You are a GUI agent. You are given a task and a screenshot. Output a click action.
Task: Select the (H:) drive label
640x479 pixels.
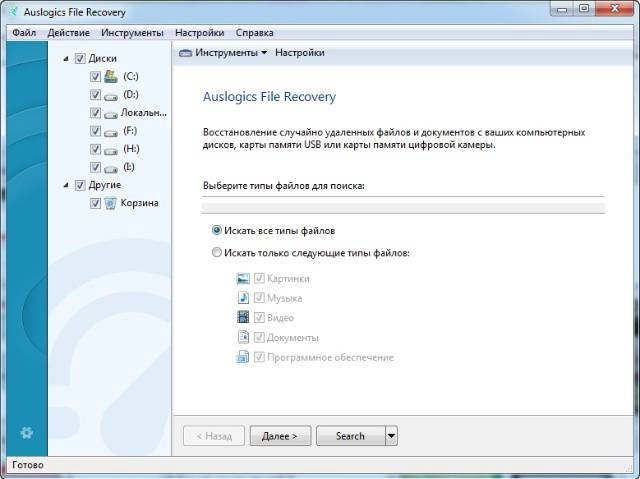pos(131,149)
